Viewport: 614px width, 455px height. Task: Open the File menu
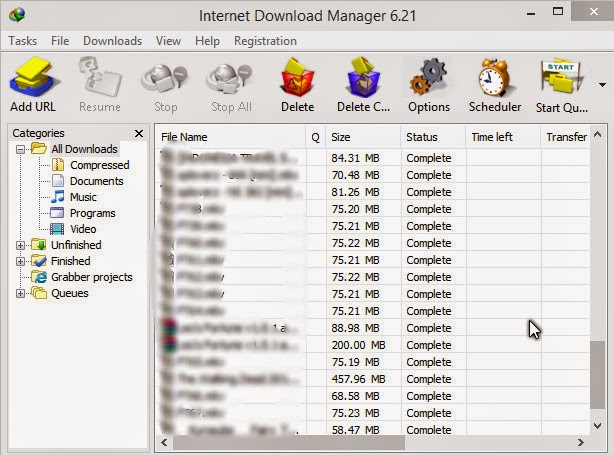[60, 41]
